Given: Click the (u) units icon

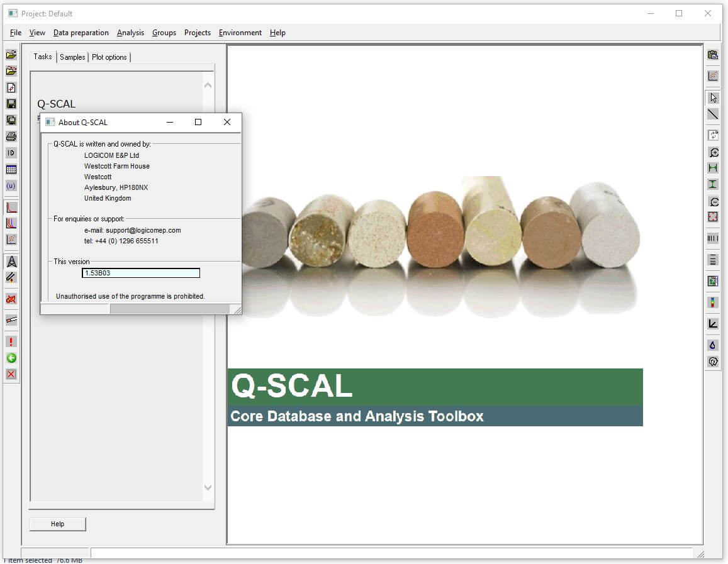Looking at the screenshot, I should click(x=11, y=185).
